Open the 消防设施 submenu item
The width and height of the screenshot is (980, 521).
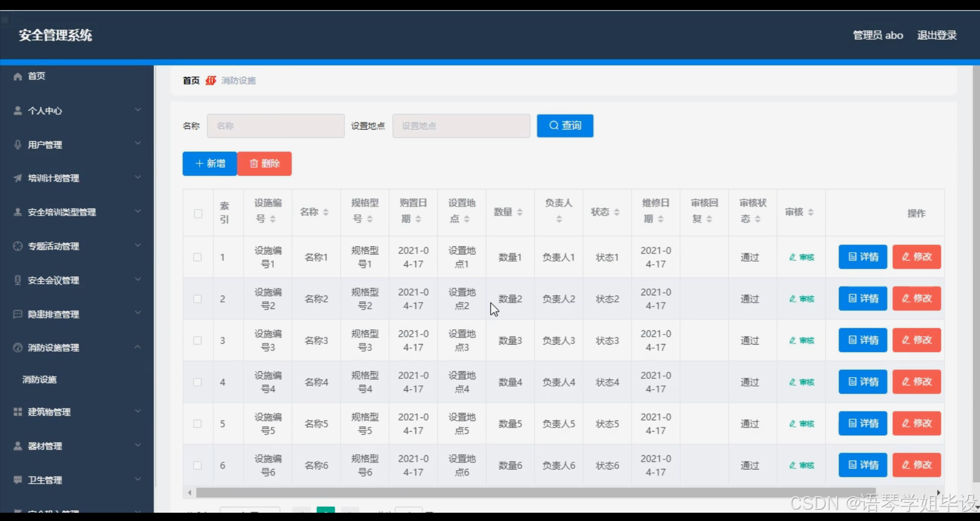pos(40,380)
